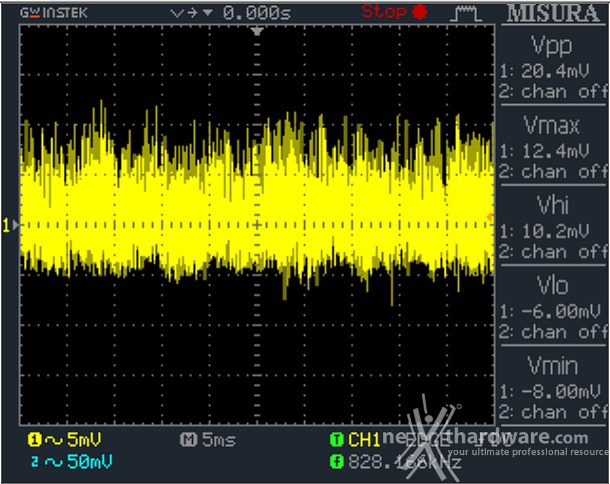Screen dimensions: 610x484
Task: Click the Vhi value 10.2mV
Action: pyautogui.click(x=555, y=231)
